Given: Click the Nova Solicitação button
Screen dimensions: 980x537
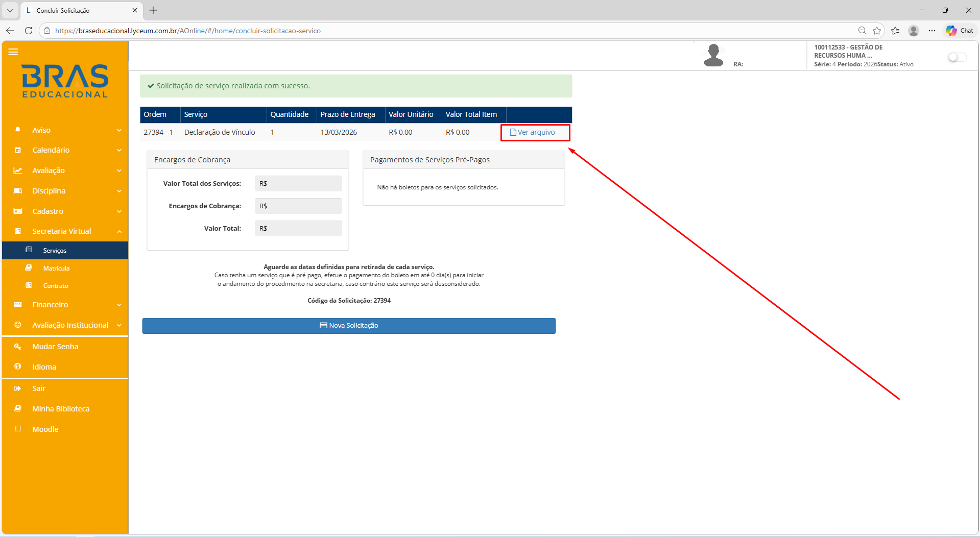Looking at the screenshot, I should (x=349, y=326).
